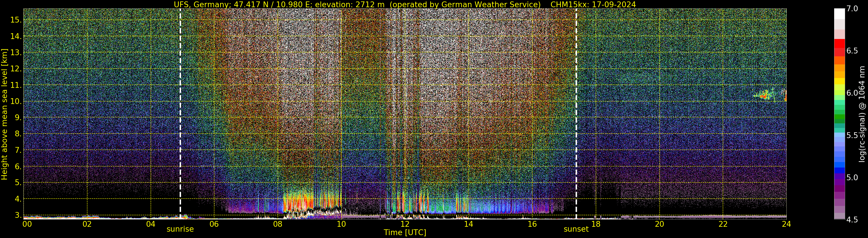The width and height of the screenshot is (868, 238).
Task: Click the height tick label '13.'
Action: click(16, 53)
